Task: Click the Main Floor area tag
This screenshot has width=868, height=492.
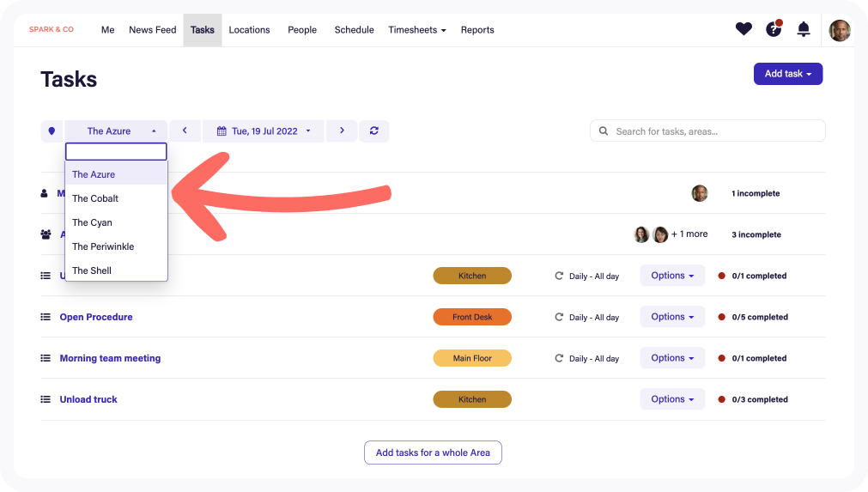Action: pos(472,358)
